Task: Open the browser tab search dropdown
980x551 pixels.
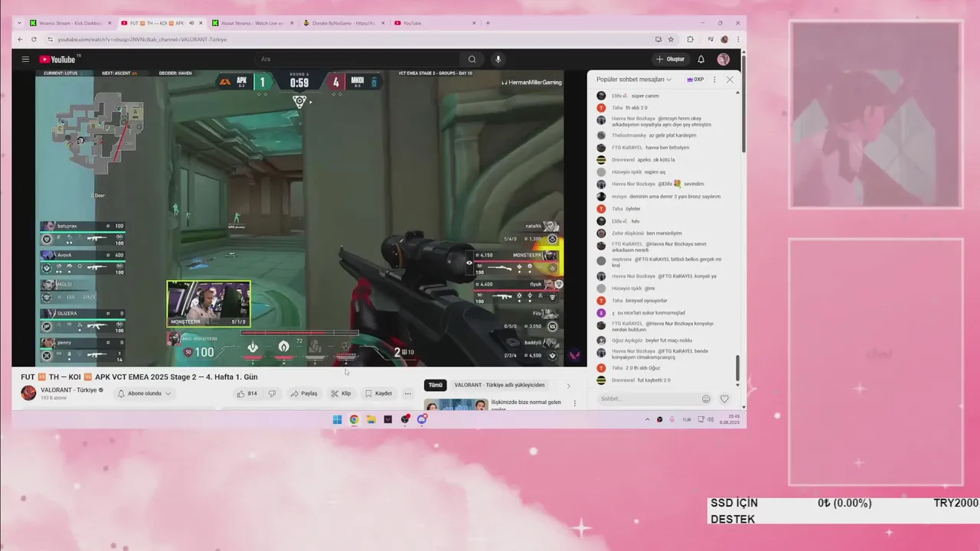Action: [19, 23]
